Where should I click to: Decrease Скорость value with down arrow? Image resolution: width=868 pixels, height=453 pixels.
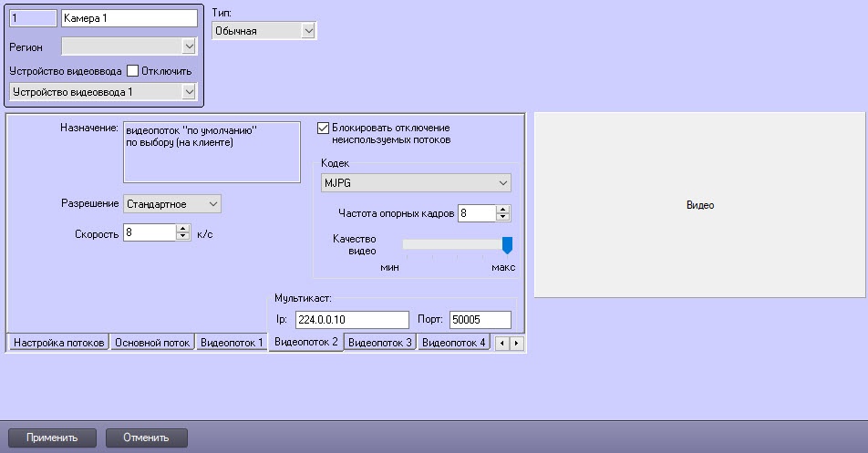(x=182, y=236)
